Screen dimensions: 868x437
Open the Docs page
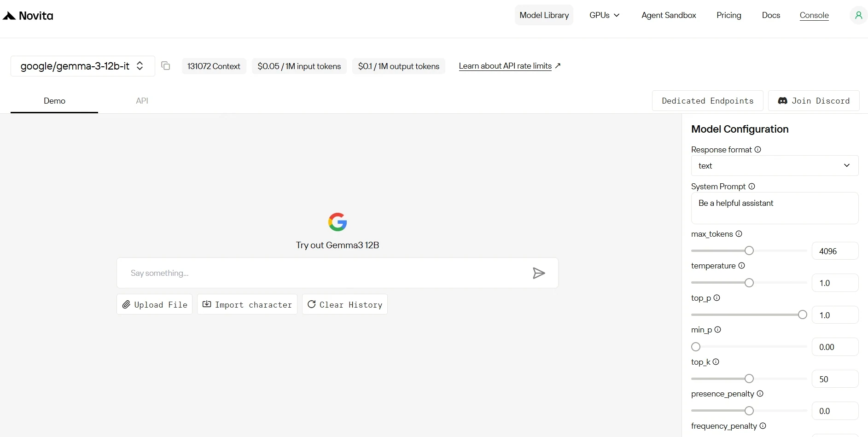point(771,15)
